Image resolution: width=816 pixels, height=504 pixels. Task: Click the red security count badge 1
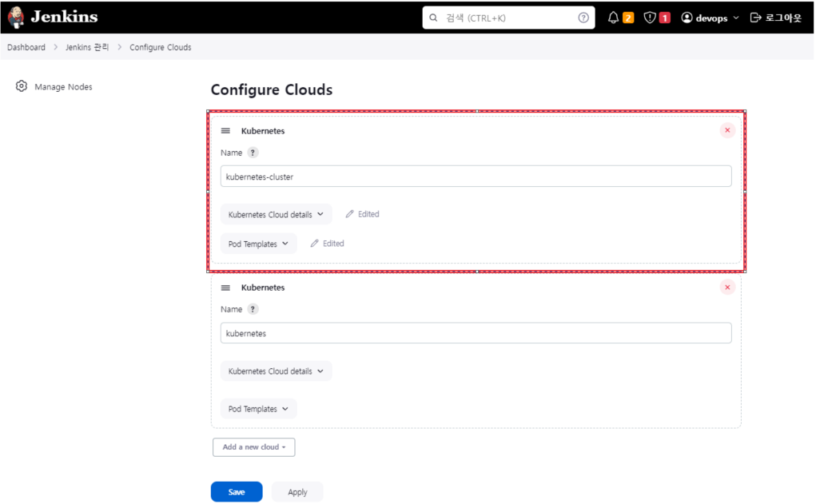pyautogui.click(x=665, y=18)
